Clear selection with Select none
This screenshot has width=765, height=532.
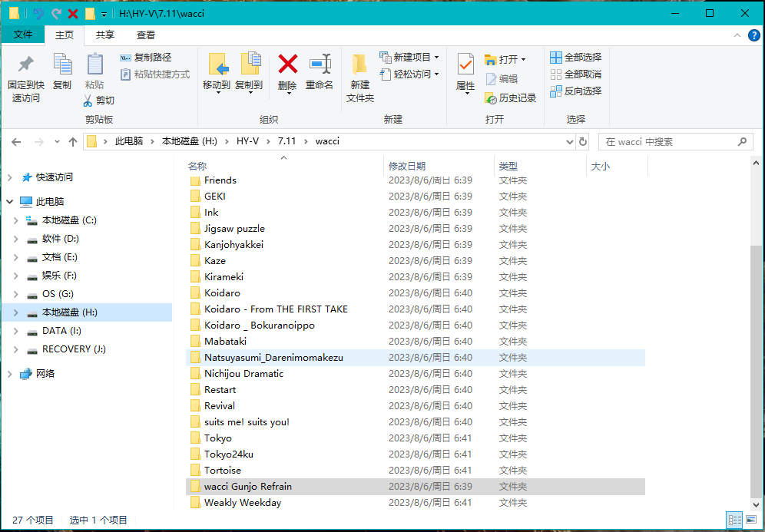[x=576, y=74]
